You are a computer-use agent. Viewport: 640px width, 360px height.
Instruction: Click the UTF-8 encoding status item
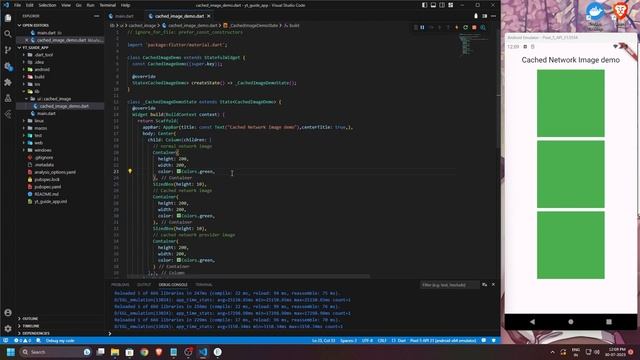(x=367, y=340)
